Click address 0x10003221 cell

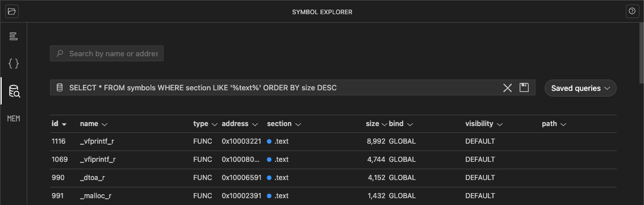(241, 141)
